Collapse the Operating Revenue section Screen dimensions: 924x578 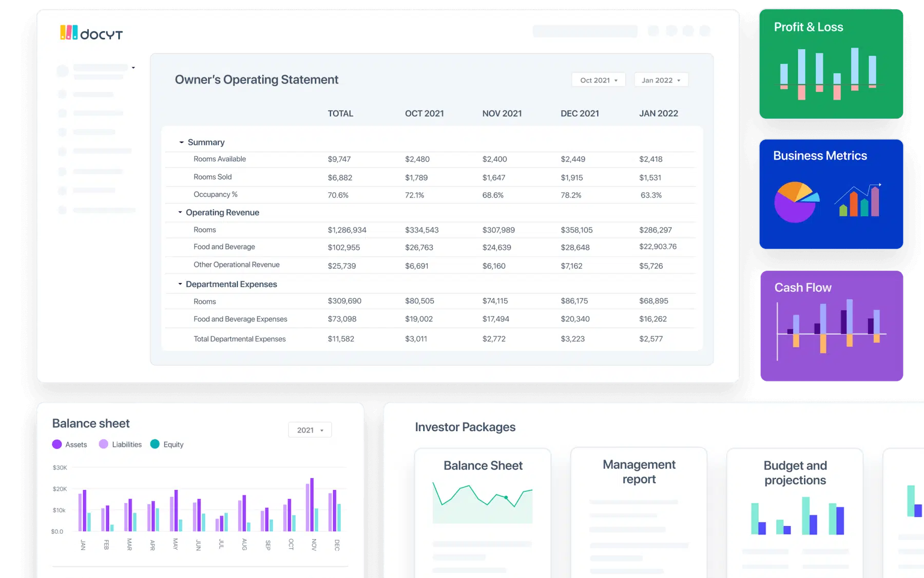tap(180, 212)
